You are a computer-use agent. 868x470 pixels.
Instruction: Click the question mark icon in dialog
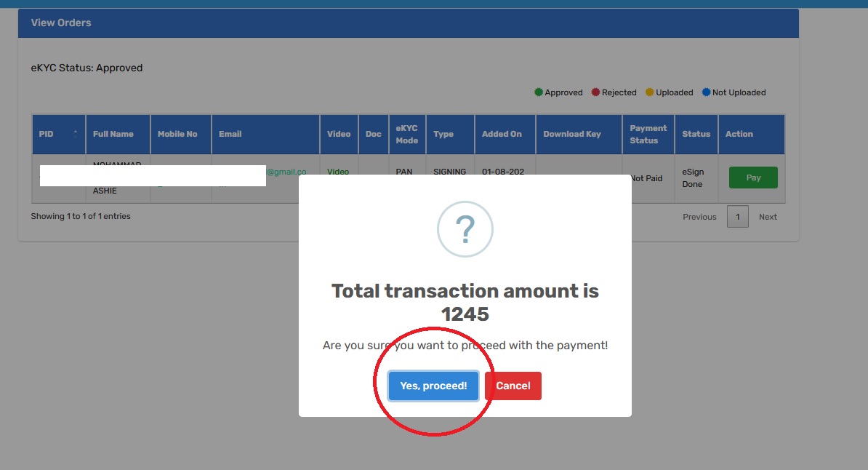(465, 231)
